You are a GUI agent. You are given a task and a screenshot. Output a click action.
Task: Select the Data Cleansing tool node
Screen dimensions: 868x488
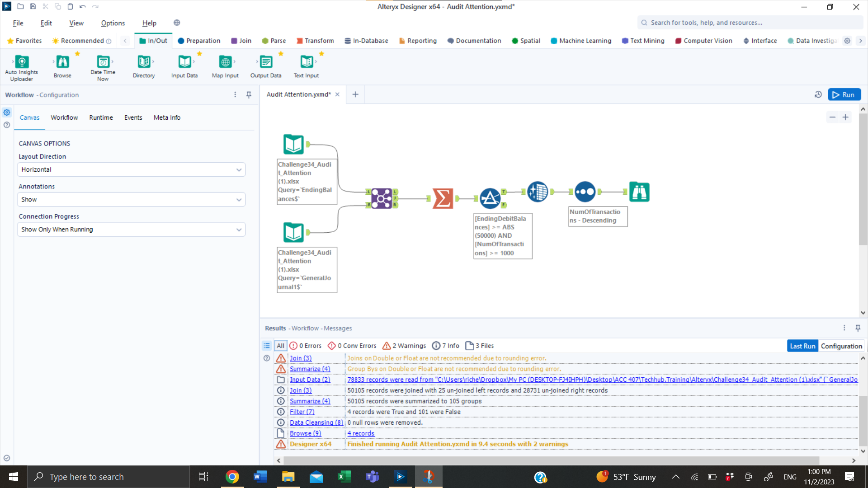coord(538,192)
